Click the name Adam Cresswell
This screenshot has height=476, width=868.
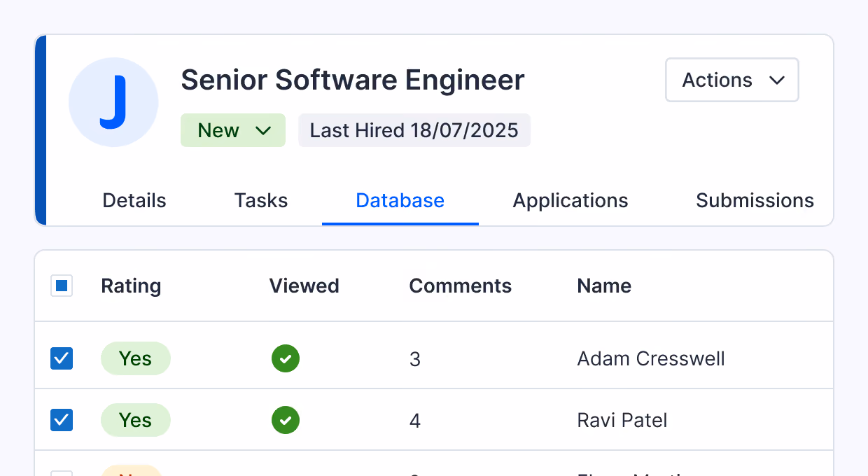651,359
